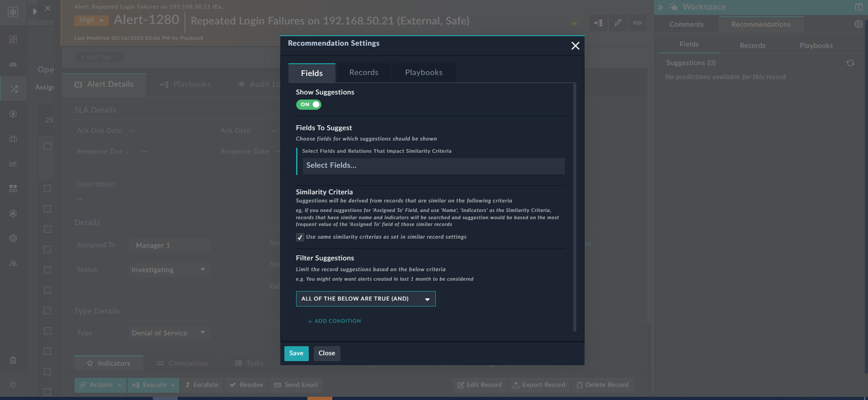Click the Alert-1280 record ID text
Screen dimensions: 868x400
[146, 20]
